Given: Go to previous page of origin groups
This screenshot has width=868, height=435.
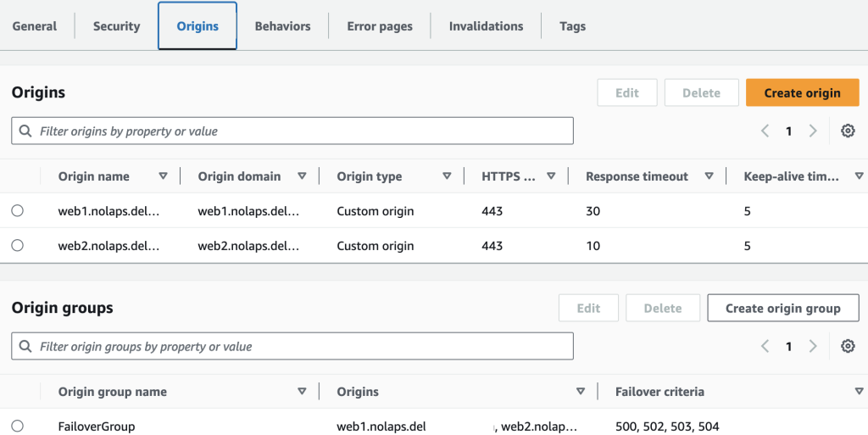Looking at the screenshot, I should click(765, 346).
